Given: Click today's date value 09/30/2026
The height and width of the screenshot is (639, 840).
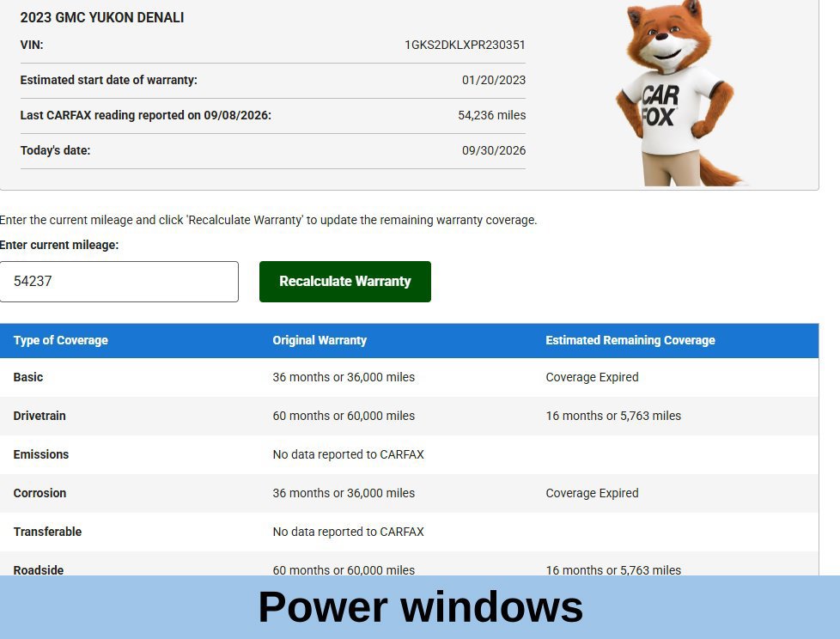Looking at the screenshot, I should coord(494,150).
